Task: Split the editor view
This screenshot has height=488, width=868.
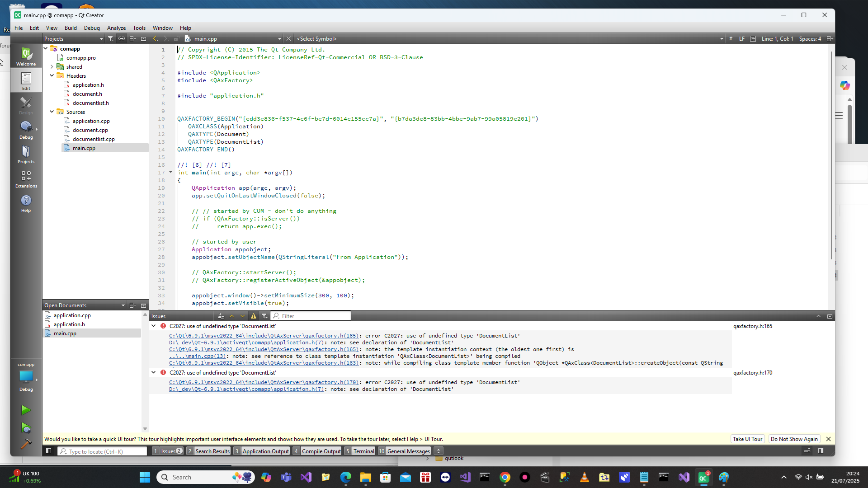Action: (x=830, y=39)
